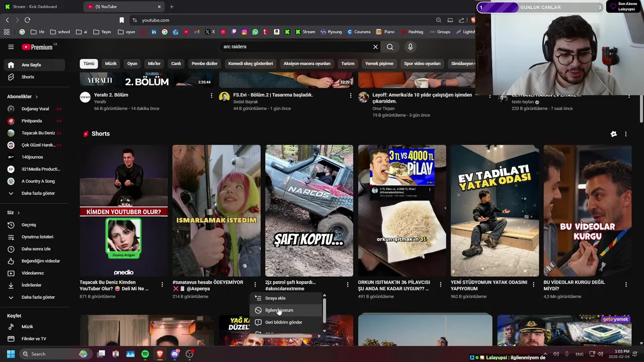Select the Tümü filter chip
The height and width of the screenshot is (362, 644).
coord(89,64)
